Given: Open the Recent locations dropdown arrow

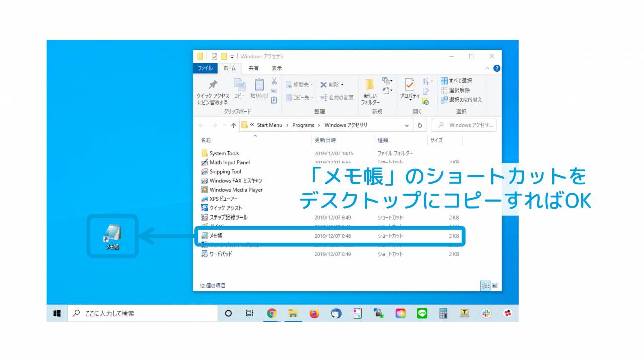Looking at the screenshot, I should tap(224, 125).
